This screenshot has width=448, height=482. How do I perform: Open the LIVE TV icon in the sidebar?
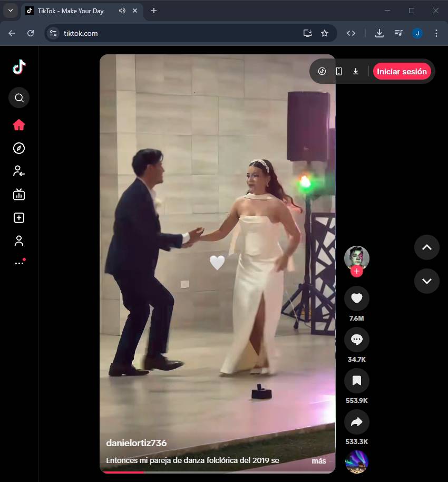pyautogui.click(x=19, y=195)
